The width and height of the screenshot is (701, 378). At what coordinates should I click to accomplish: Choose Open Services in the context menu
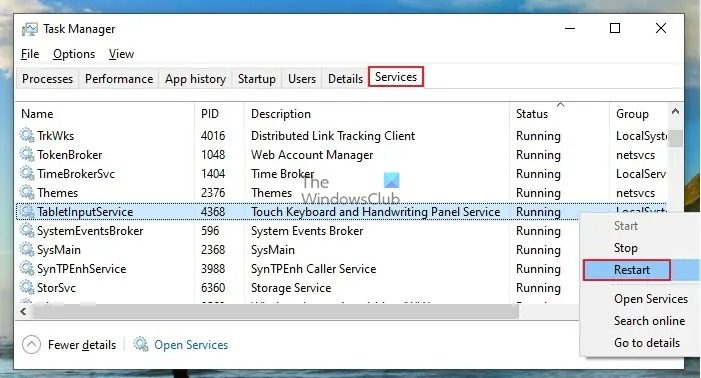(650, 298)
